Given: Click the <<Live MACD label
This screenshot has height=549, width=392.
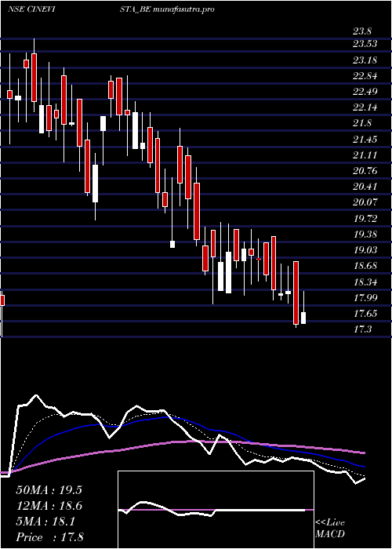Looking at the screenshot, I should [x=330, y=529].
